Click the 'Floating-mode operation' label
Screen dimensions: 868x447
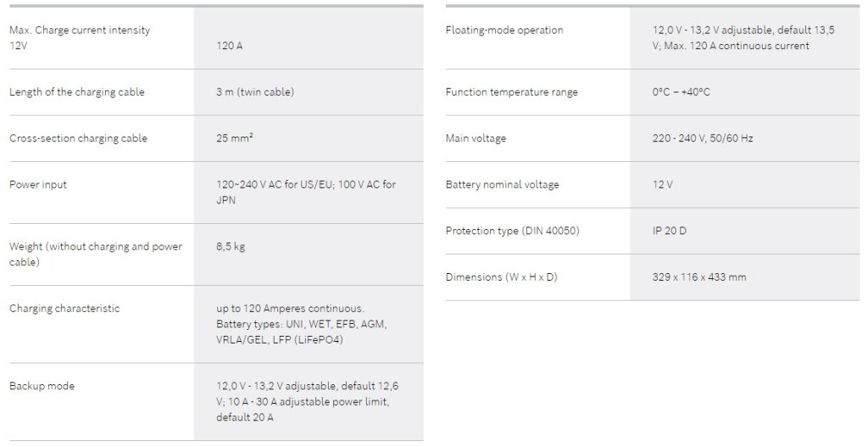click(x=504, y=31)
